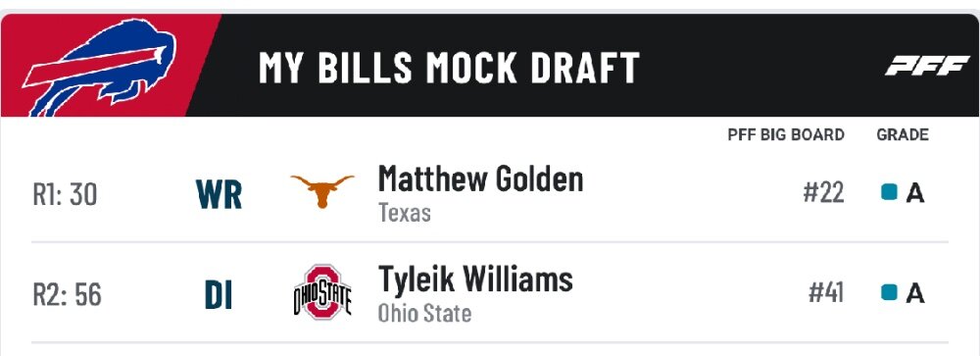Viewport: 980px width, 356px height.
Task: Click the A grade for Matthew Golden
Action: coord(915,193)
